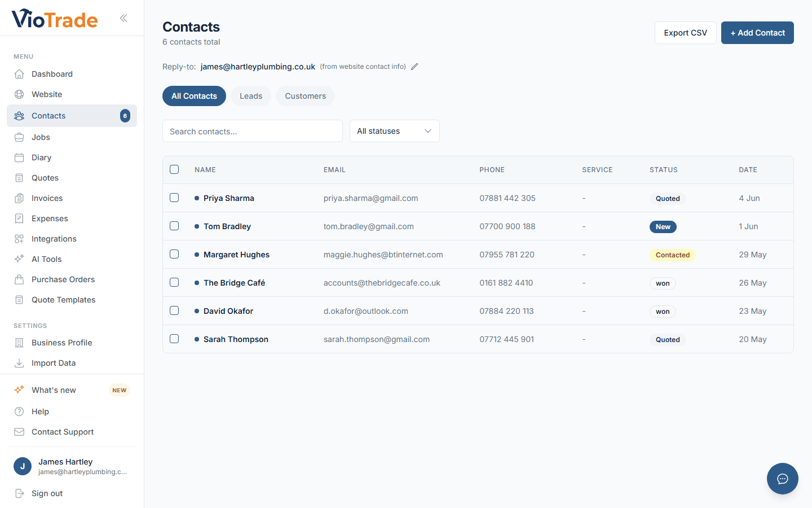Viewport: 812px width, 508px height.
Task: Click the STATUS column header
Action: click(x=664, y=170)
